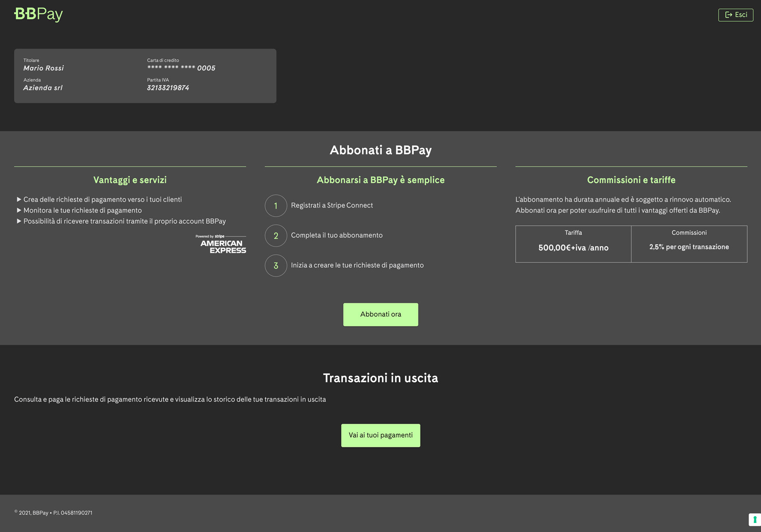Click the Esci logout button

click(736, 15)
